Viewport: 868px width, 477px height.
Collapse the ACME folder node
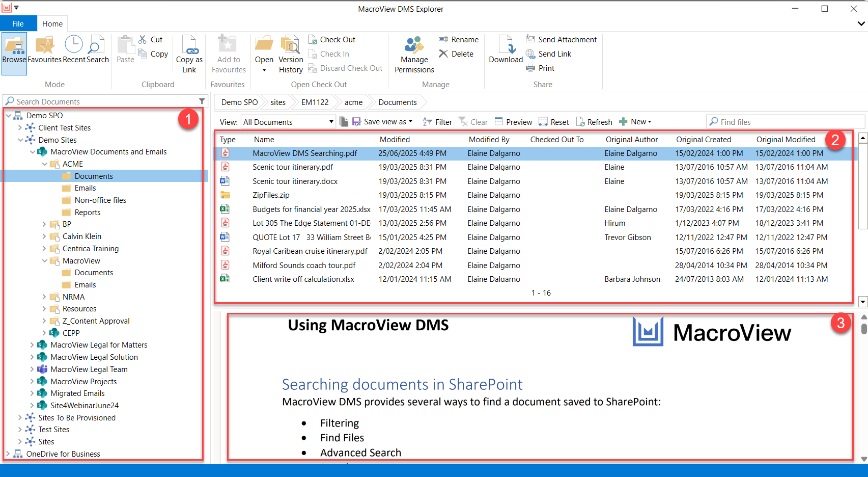(44, 164)
